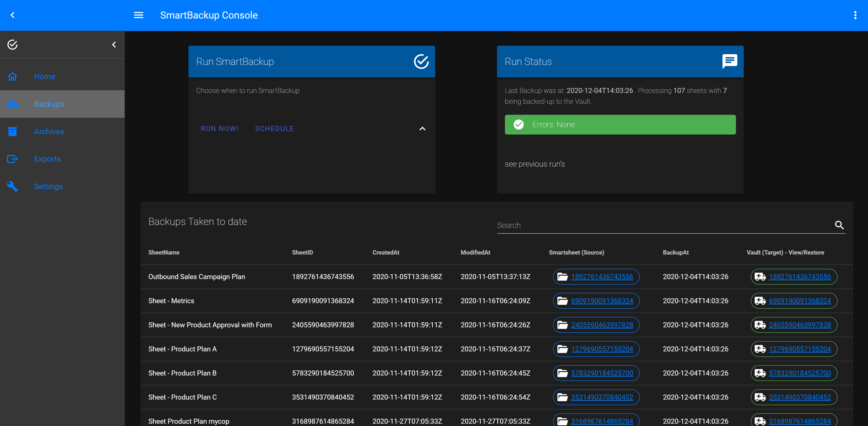The height and width of the screenshot is (426, 868).
Task: Select Sheet - Product Plan B name
Action: point(182,373)
